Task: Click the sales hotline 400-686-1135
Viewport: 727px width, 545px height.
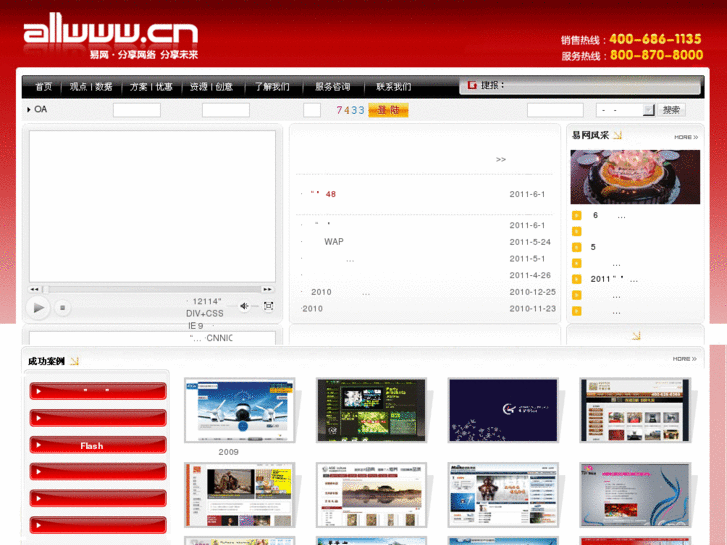Action: pos(655,39)
